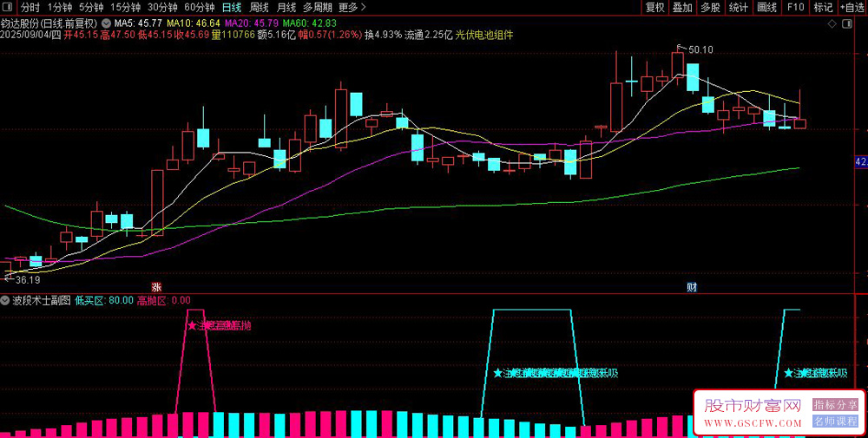Screen dimensions: 868x438
Task: Switch to the 15分钟 period tab
Action: click(x=124, y=7)
